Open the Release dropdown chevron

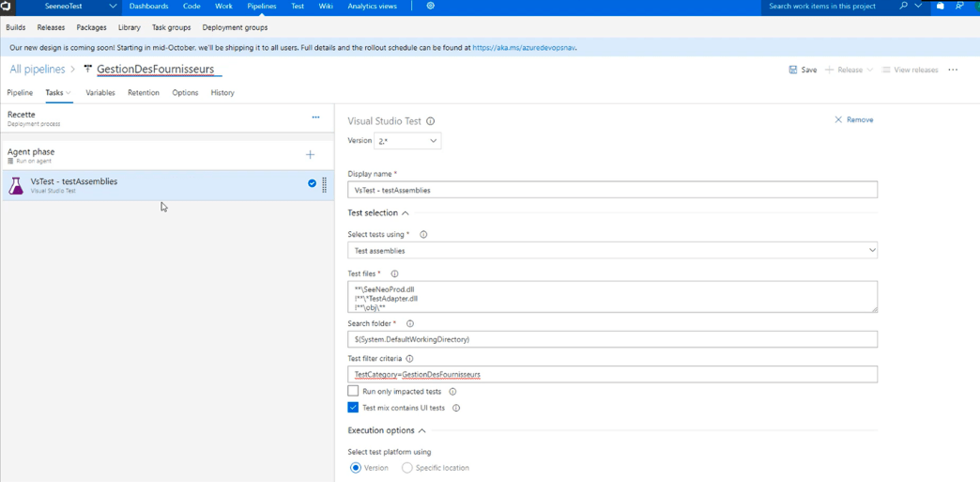pos(869,70)
